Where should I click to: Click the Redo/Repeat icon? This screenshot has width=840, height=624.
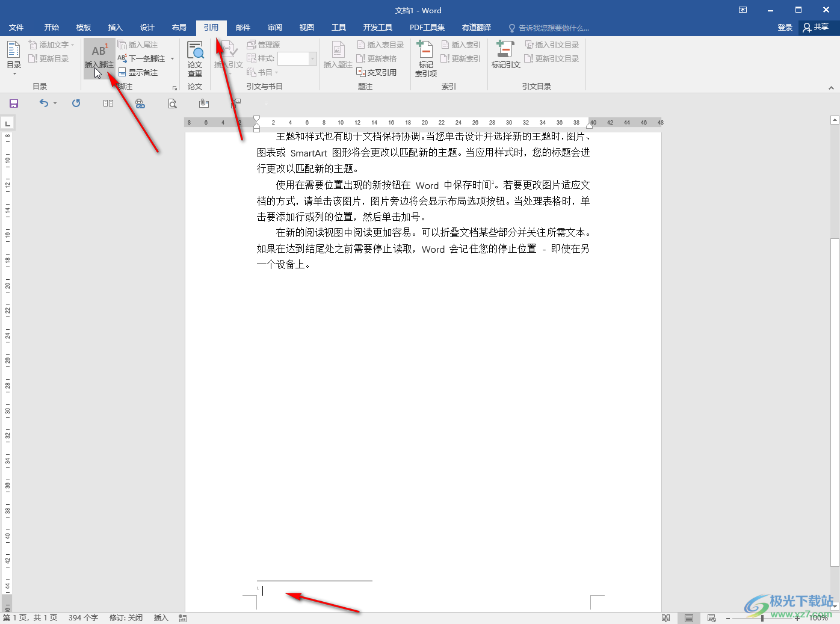click(76, 103)
